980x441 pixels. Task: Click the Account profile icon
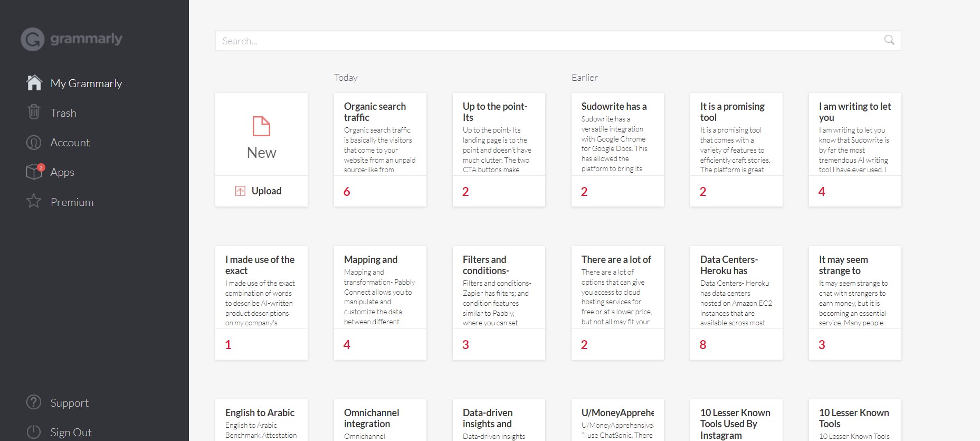click(34, 143)
